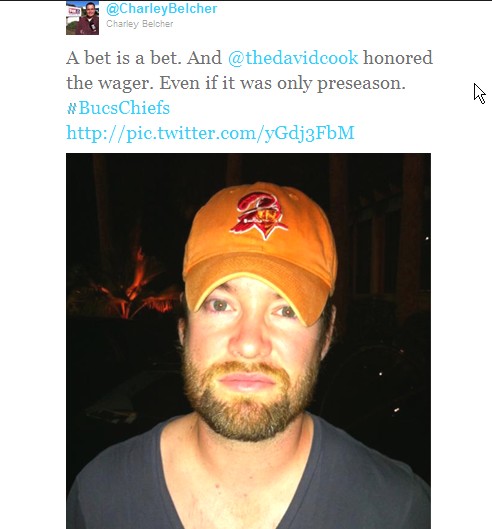Viewport: 492px width, 529px height.
Task: Open Charley Belcher's profile avatar thumbnail
Action: pos(82,18)
